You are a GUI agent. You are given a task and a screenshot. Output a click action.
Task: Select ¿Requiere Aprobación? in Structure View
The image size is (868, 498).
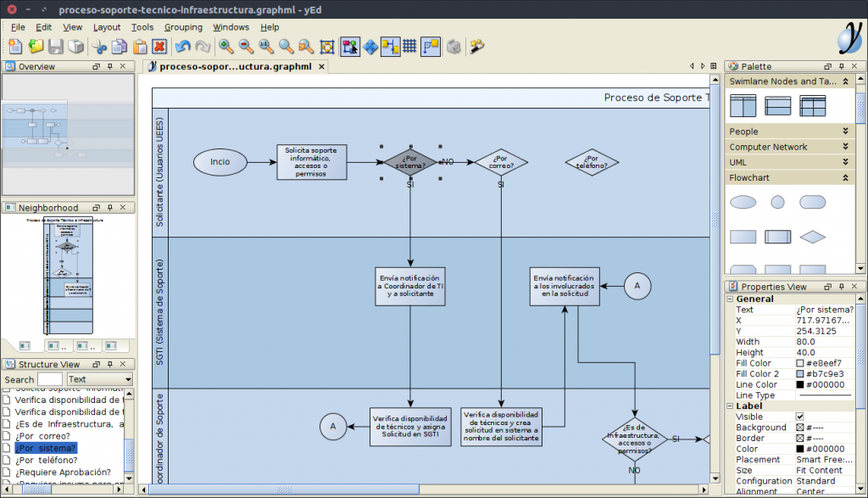click(x=63, y=473)
